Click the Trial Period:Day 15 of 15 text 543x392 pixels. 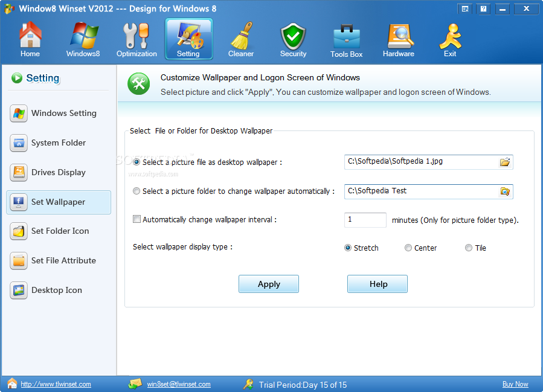(x=303, y=385)
